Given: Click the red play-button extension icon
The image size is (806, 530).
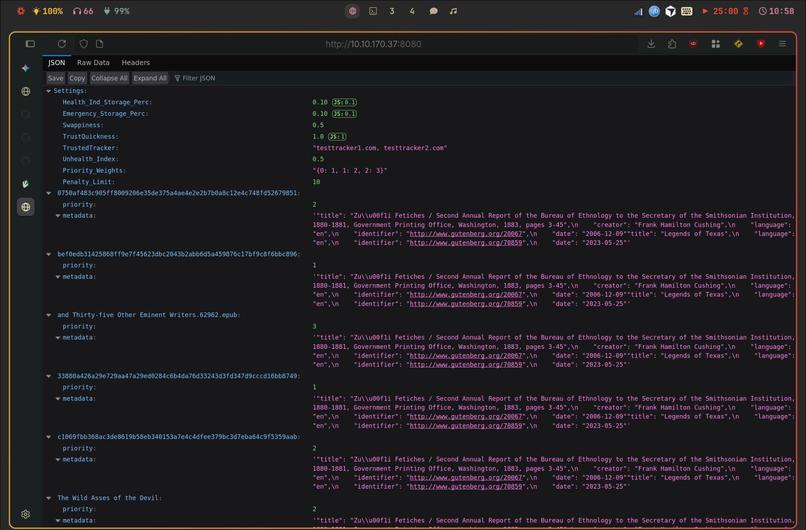Looking at the screenshot, I should pyautogui.click(x=761, y=44).
